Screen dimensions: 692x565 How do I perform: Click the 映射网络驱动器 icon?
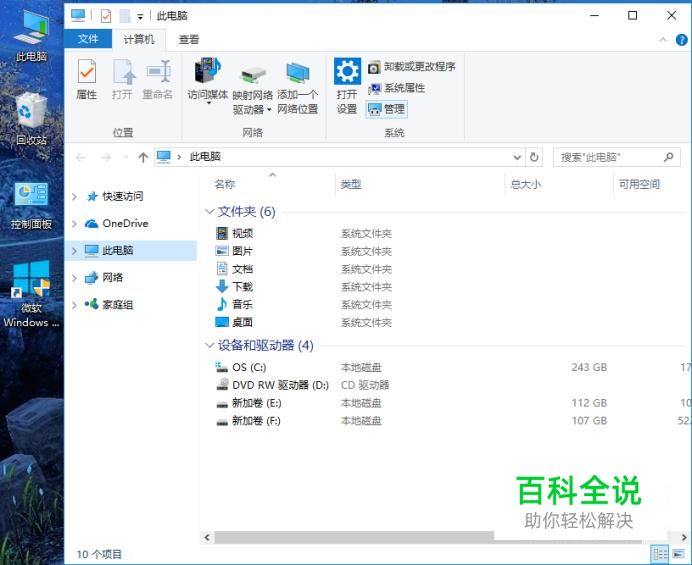[x=252, y=90]
